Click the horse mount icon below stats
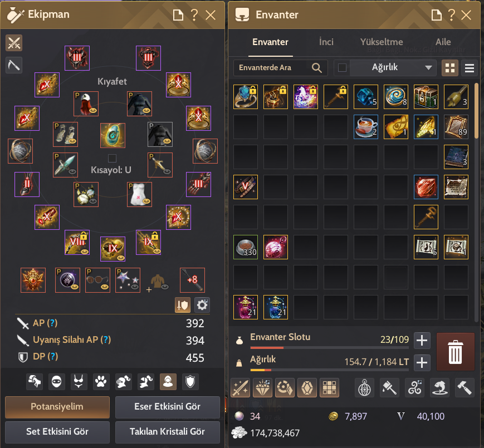 click(x=35, y=382)
